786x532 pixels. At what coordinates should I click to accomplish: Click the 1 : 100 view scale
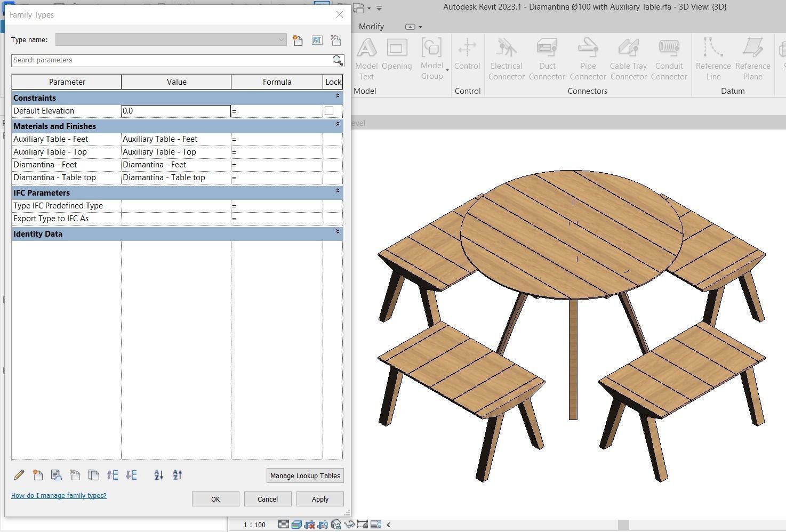pyautogui.click(x=255, y=525)
